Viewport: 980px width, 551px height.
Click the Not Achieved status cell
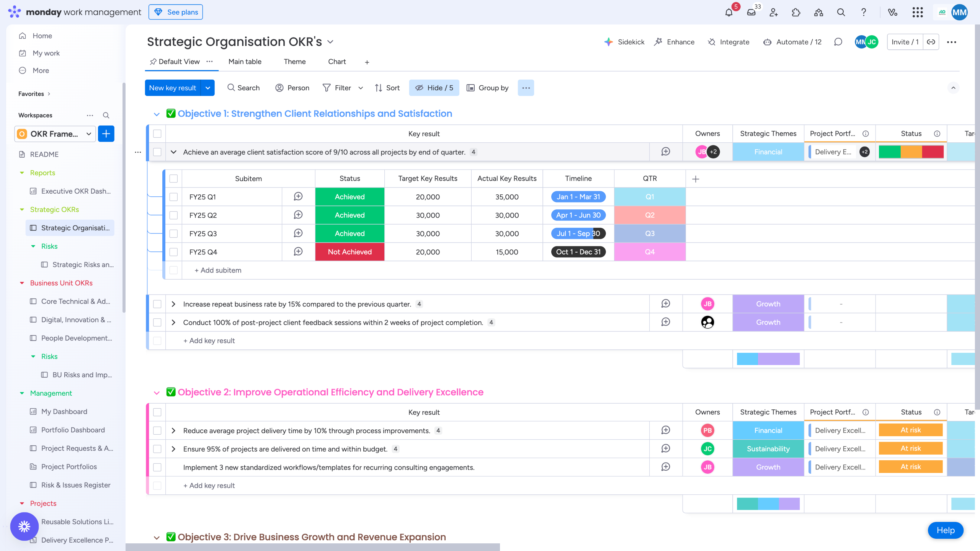point(350,252)
